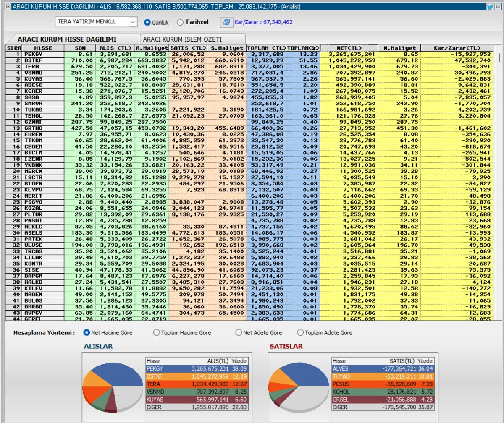Viewport: 504px width, 423px height.
Task: Sort by the NET(TL) column header
Action: (349, 48)
